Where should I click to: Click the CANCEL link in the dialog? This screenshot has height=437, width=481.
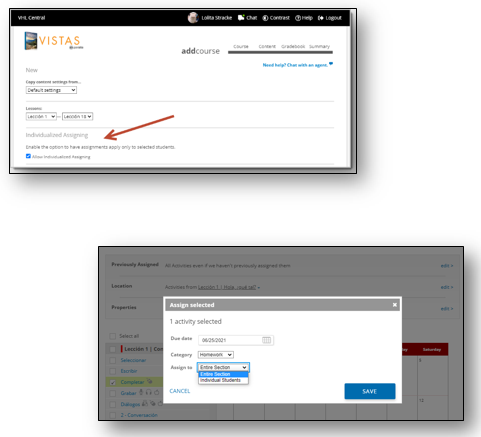click(x=180, y=391)
